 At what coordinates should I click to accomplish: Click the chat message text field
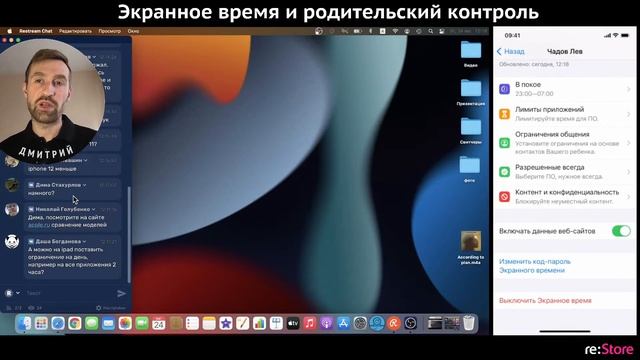tap(69, 293)
